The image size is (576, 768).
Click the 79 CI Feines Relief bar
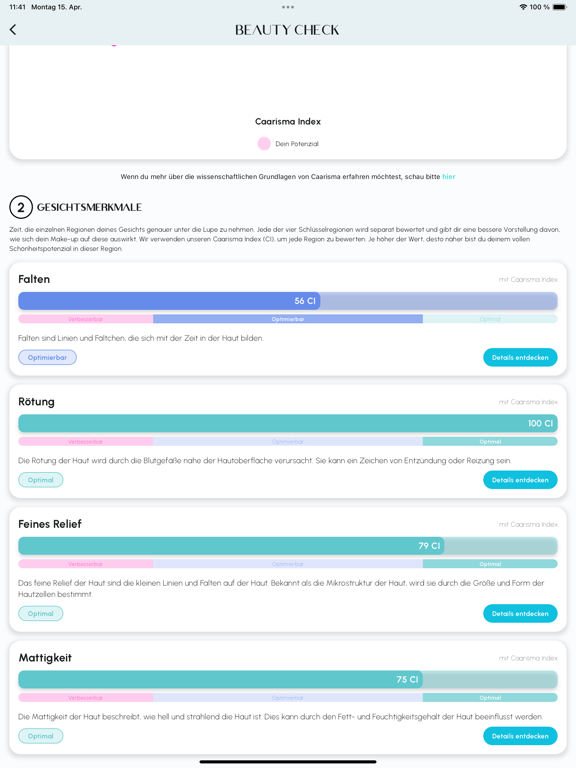[288, 546]
